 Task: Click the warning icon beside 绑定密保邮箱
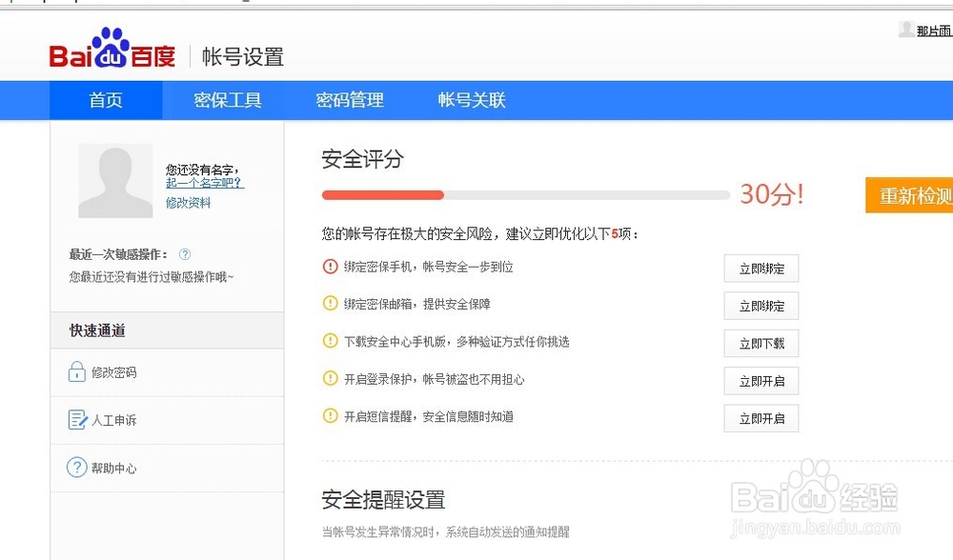[x=331, y=304]
